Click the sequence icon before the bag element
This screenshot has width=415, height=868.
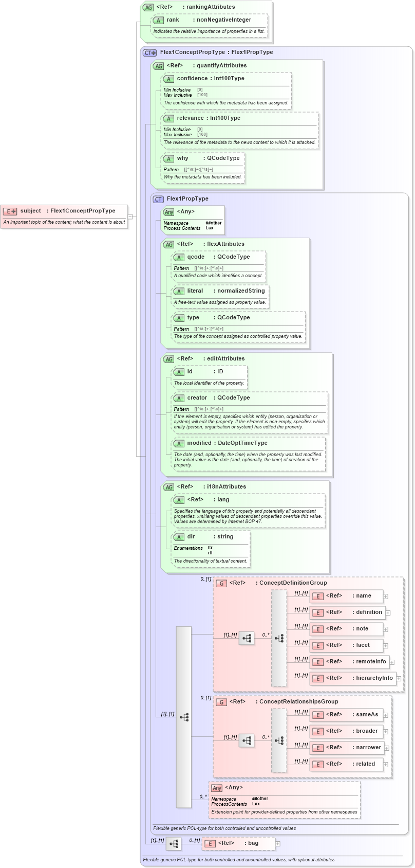coord(174,844)
